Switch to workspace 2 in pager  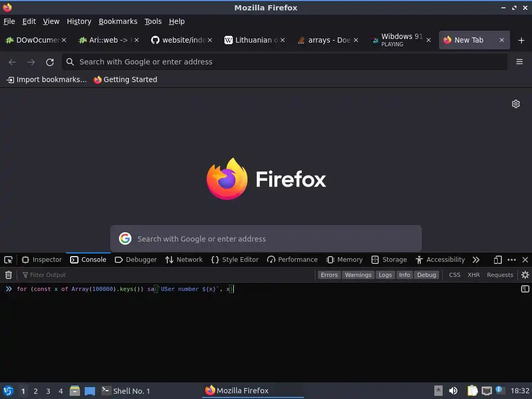36,391
